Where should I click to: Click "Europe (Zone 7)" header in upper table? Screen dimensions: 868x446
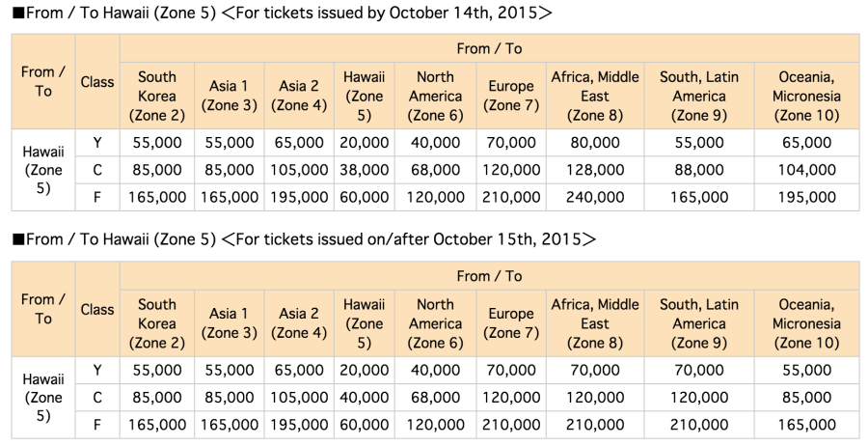click(510, 97)
